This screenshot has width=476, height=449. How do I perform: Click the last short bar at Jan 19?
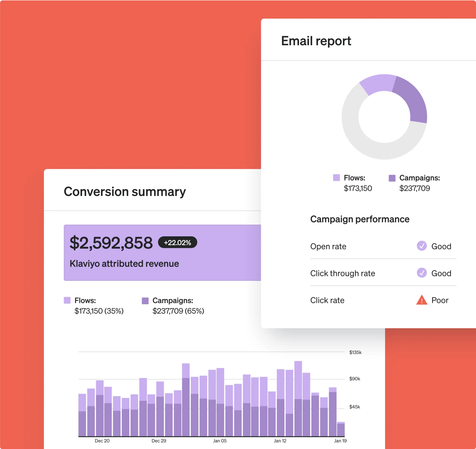[341, 430]
